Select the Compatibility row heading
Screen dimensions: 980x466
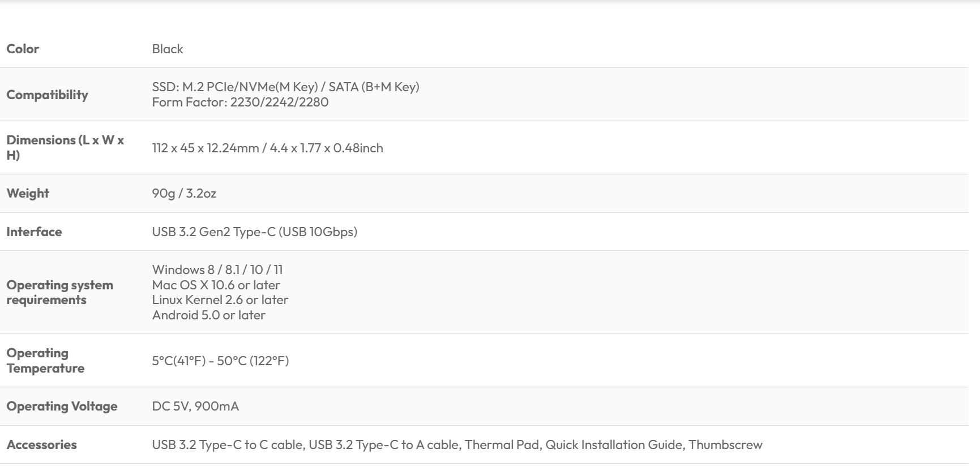tap(47, 95)
